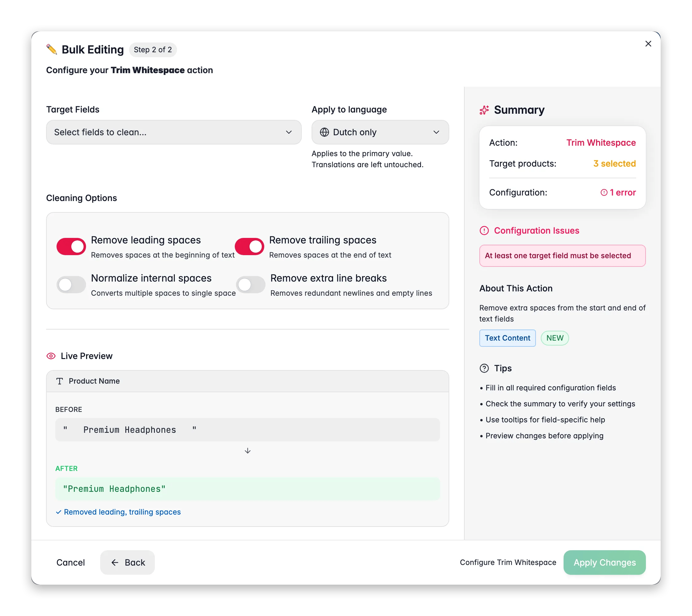Click the tip Use tooltips for field-specific help
This screenshot has height=616, width=692.
tap(545, 420)
